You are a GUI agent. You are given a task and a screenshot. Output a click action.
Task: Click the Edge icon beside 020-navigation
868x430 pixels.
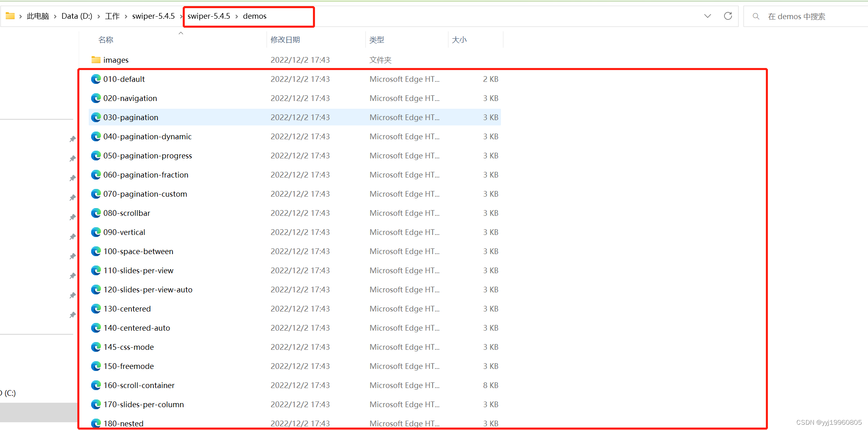click(96, 98)
